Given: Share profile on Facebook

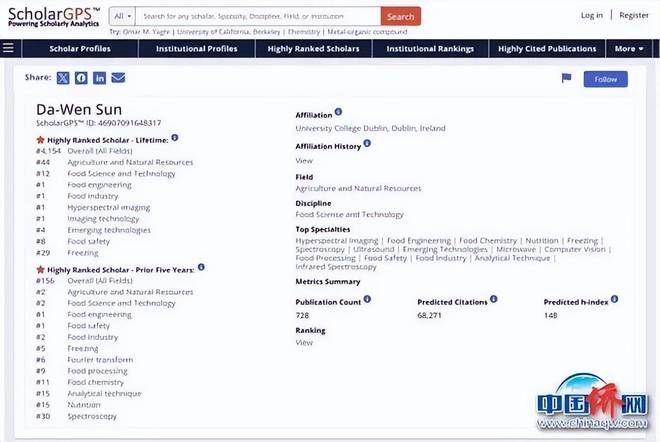Looking at the screenshot, I should point(81,78).
